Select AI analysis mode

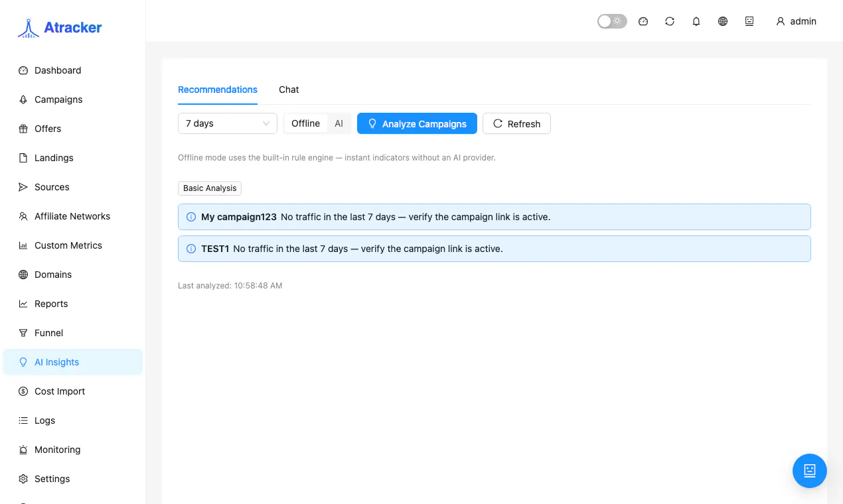(x=339, y=123)
